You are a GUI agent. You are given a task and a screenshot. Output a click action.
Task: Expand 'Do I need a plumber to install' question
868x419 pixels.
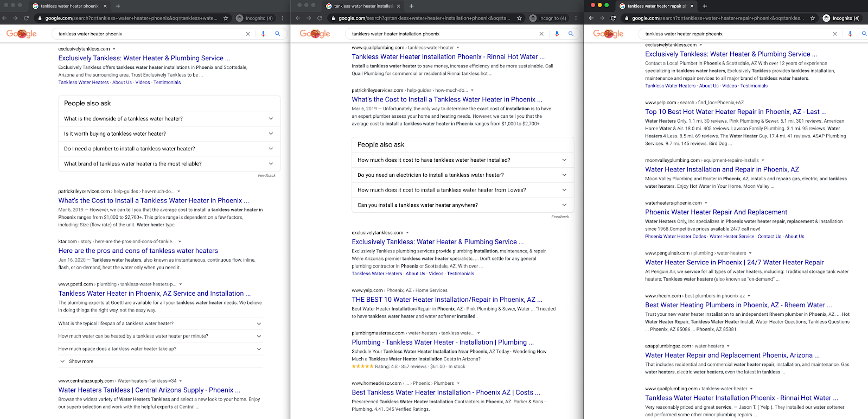tap(169, 149)
